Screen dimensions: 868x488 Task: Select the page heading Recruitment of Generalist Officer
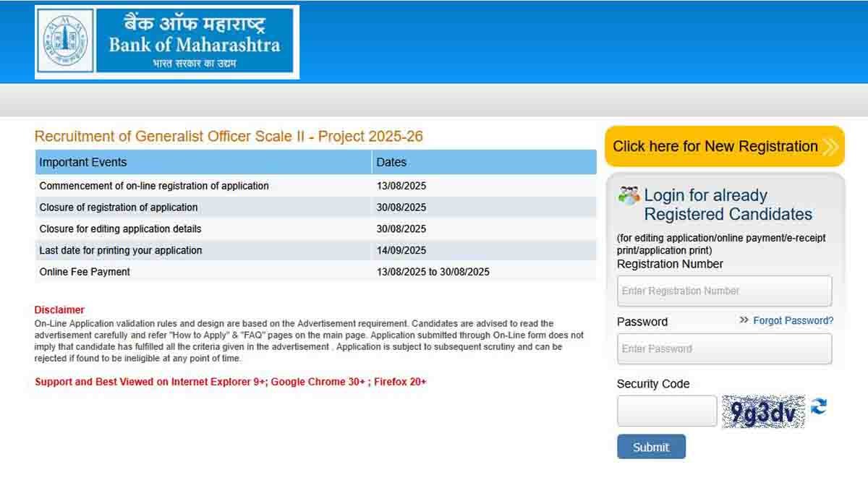229,137
